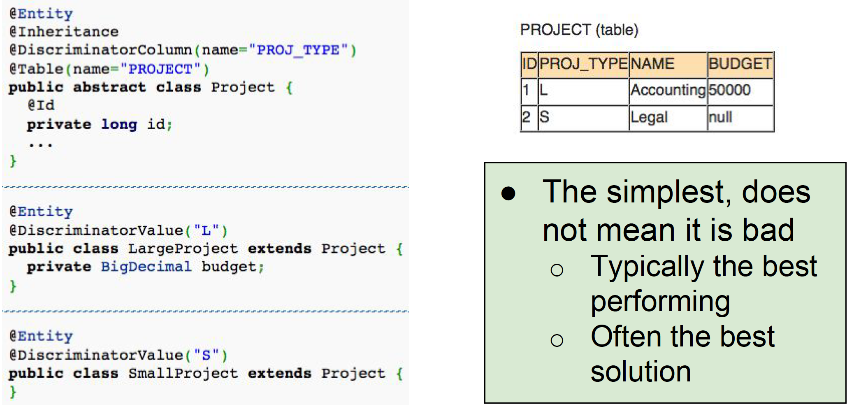Click the LargeProject class name
868x409 pixels.
[183, 249]
